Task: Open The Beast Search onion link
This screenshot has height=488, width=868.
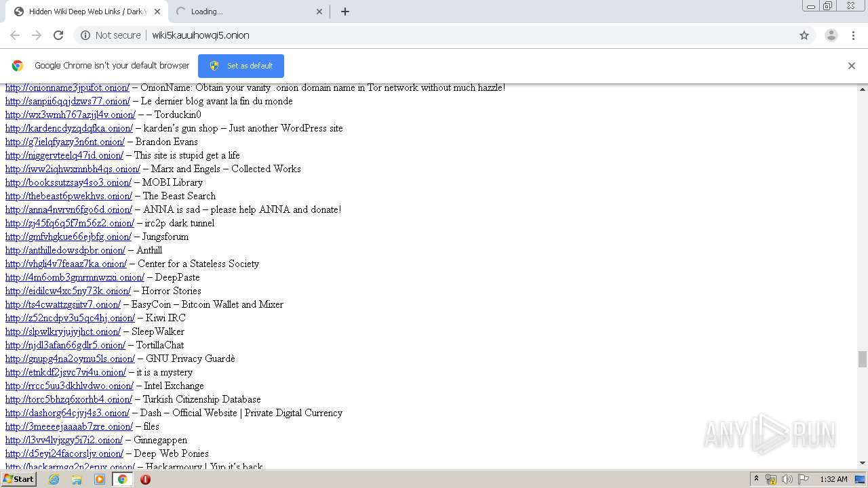Action: [68, 196]
